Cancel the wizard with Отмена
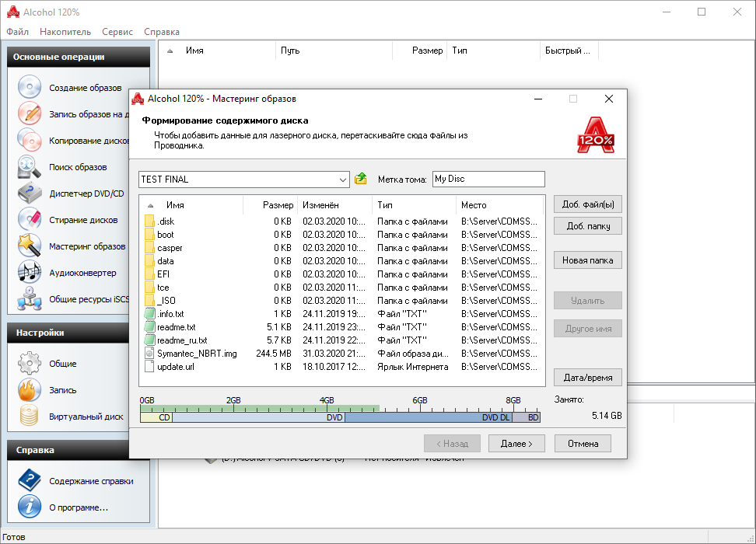 tap(583, 444)
